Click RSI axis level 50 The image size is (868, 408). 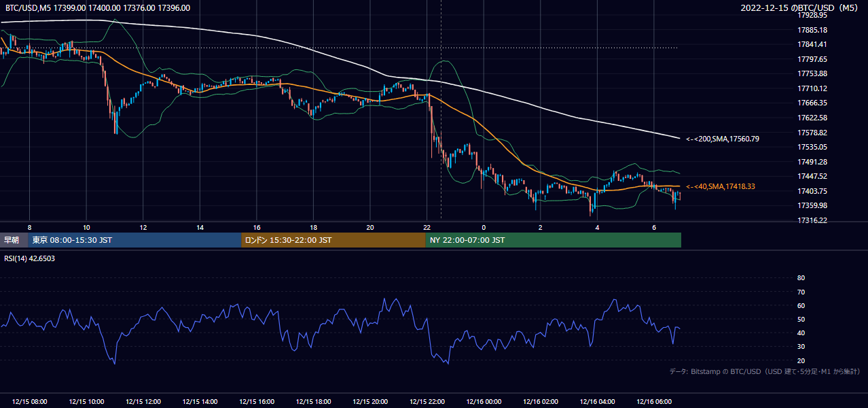(x=801, y=319)
